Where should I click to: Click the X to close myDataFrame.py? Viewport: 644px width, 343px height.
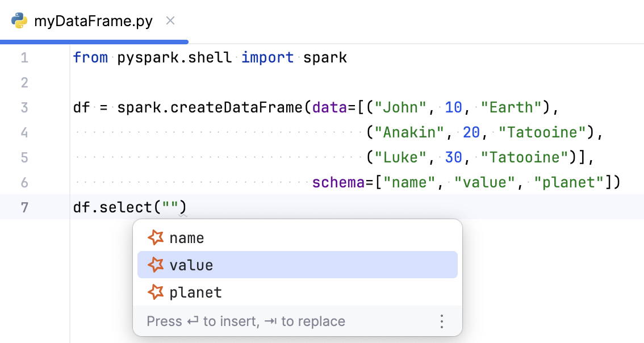coord(170,20)
